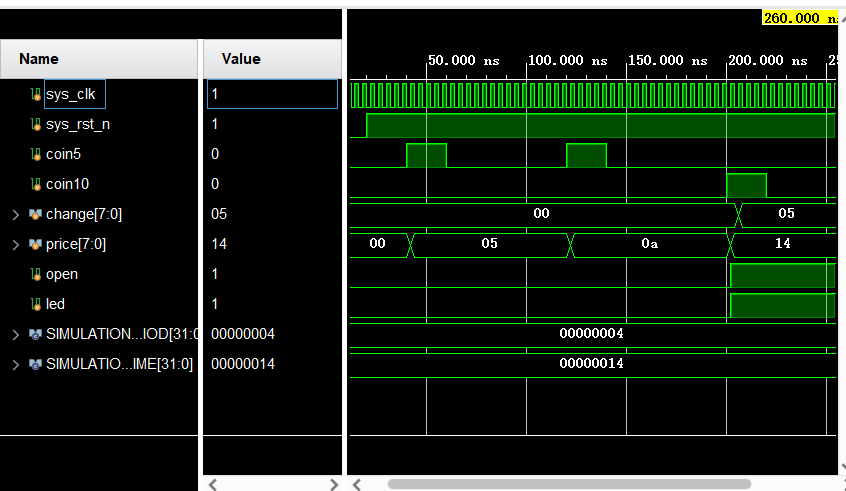Expand the SIMULATIO...IME[31:0] parameter

point(15,364)
